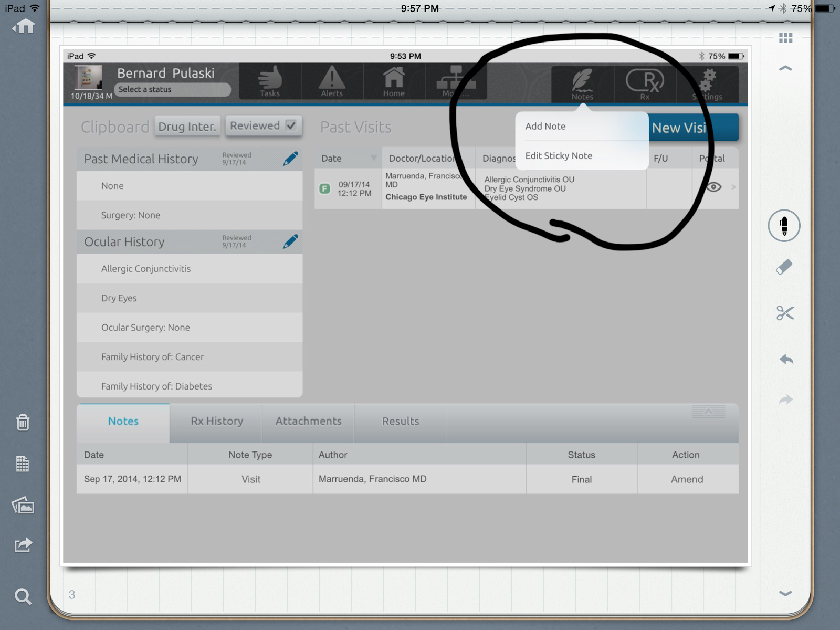Screen dimensions: 840x630
Task: Open the paper template icon
Action: [23, 464]
